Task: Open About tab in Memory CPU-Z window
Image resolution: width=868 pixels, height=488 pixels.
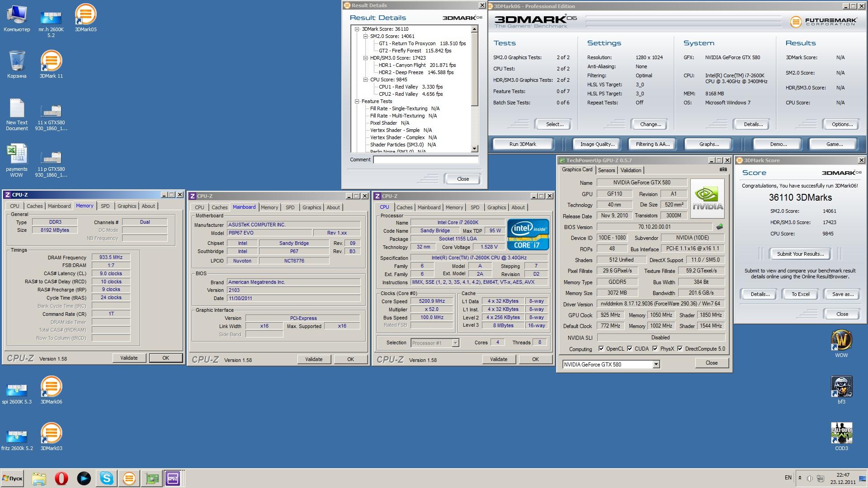Action: (x=148, y=206)
